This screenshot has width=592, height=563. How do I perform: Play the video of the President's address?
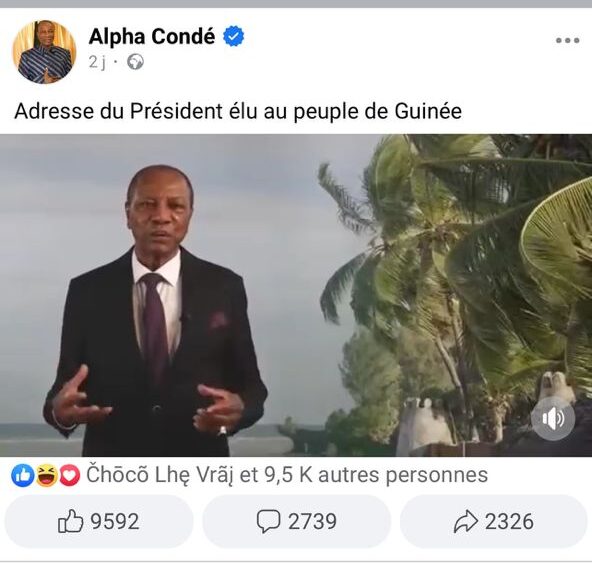(296, 295)
